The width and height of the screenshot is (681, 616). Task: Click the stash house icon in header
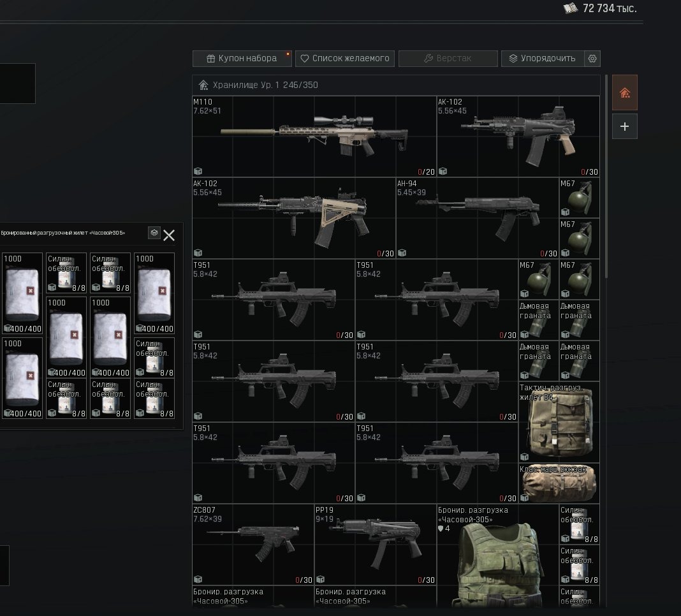click(x=203, y=85)
